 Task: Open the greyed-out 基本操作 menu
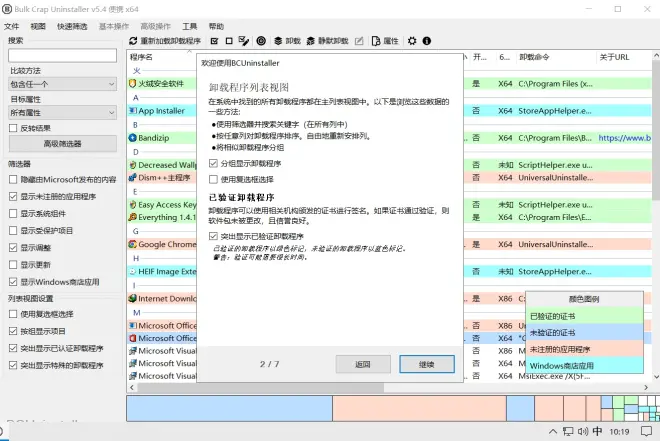(x=114, y=27)
